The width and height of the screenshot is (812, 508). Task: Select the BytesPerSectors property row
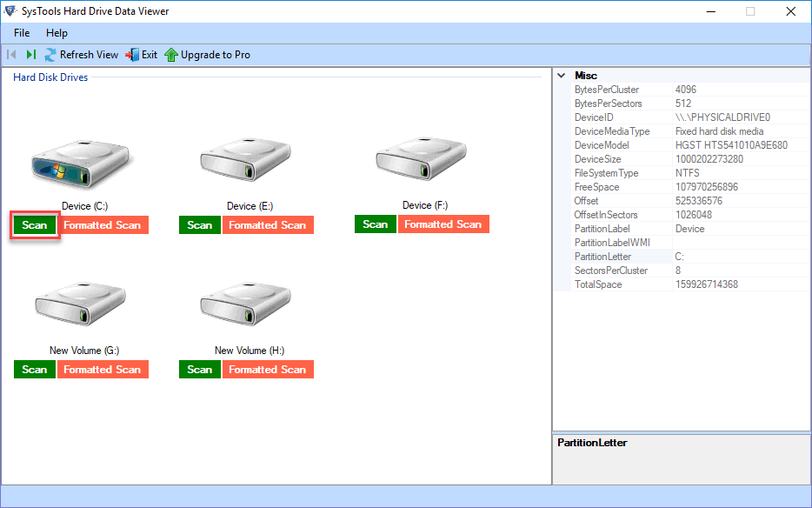[x=691, y=104]
